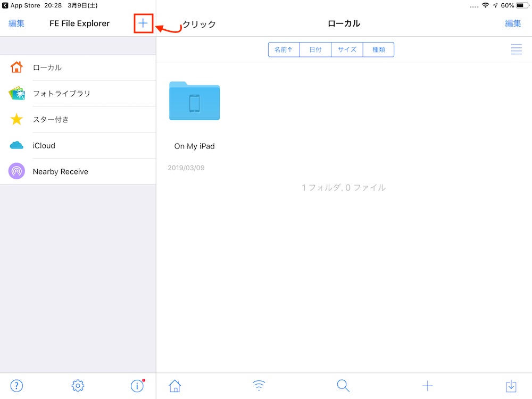Image resolution: width=532 pixels, height=399 pixels.
Task: Sort by サイズ tab
Action: [x=347, y=49]
